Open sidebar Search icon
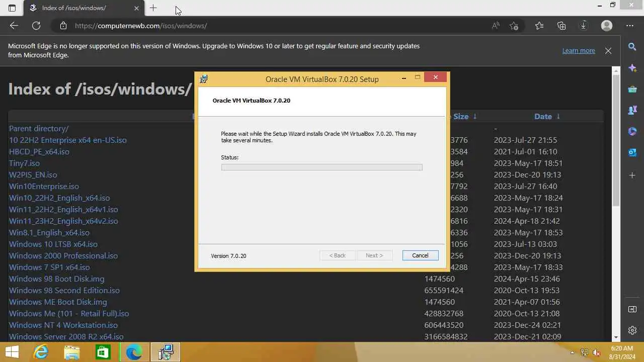The image size is (644, 362). 632,47
